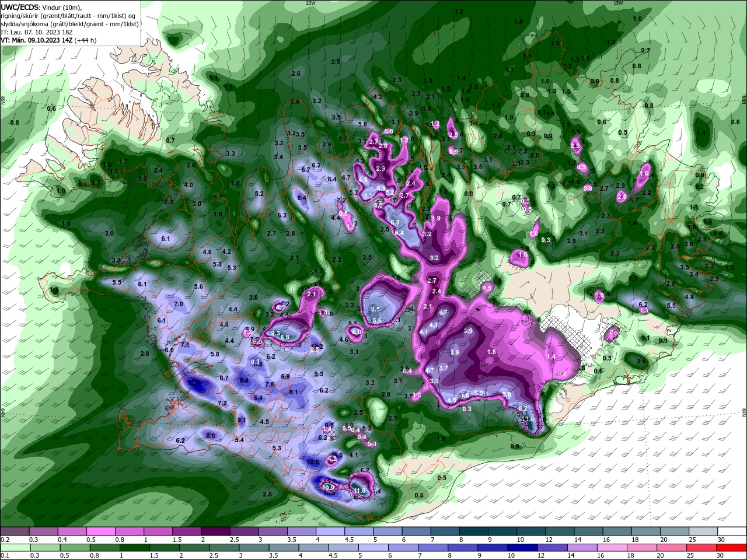
Task: Click the periwinkle 5–6 swatch in bottom legend row
Action: pos(375,548)
